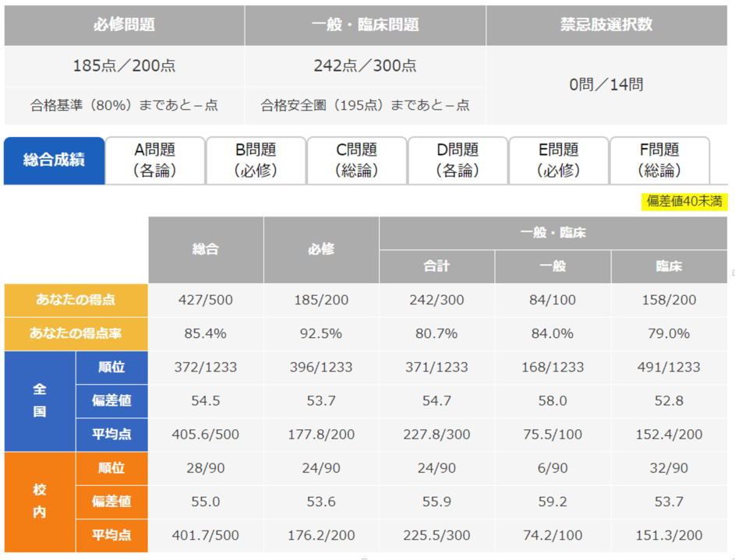This screenshot has width=735, height=560.
Task: Click the あなたの得点率 row label
Action: [x=76, y=333]
